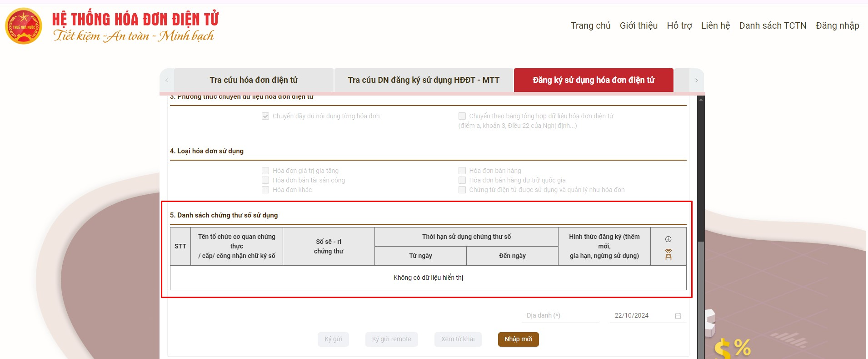Open 'Tra cứu DN đăng ký sử dụng HĐĐT' tab
This screenshot has height=359, width=868.
(x=424, y=80)
